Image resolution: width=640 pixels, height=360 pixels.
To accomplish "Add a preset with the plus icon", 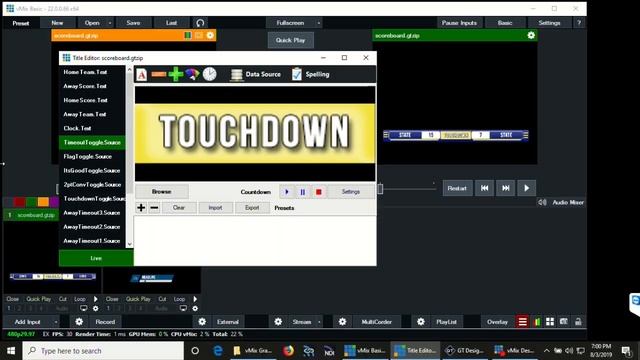I will [x=141, y=208].
